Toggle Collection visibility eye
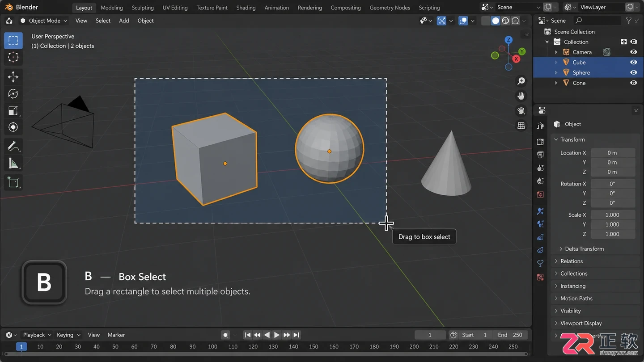Screen dimensions: 644x362 click(x=633, y=42)
